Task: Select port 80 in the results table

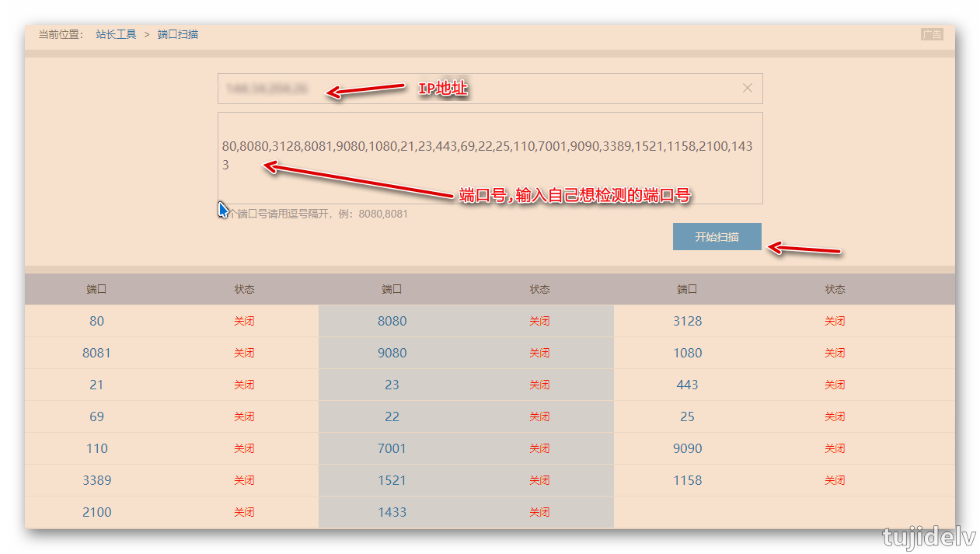Action: [x=96, y=321]
